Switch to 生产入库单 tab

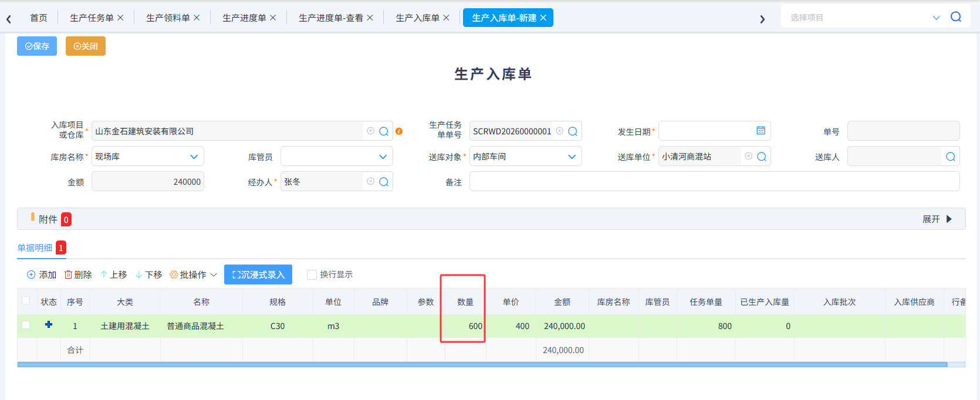[417, 18]
